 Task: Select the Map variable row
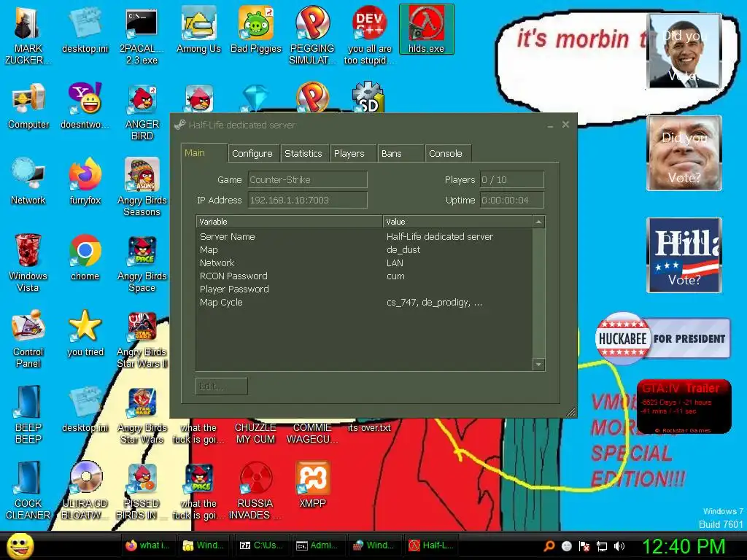point(364,249)
